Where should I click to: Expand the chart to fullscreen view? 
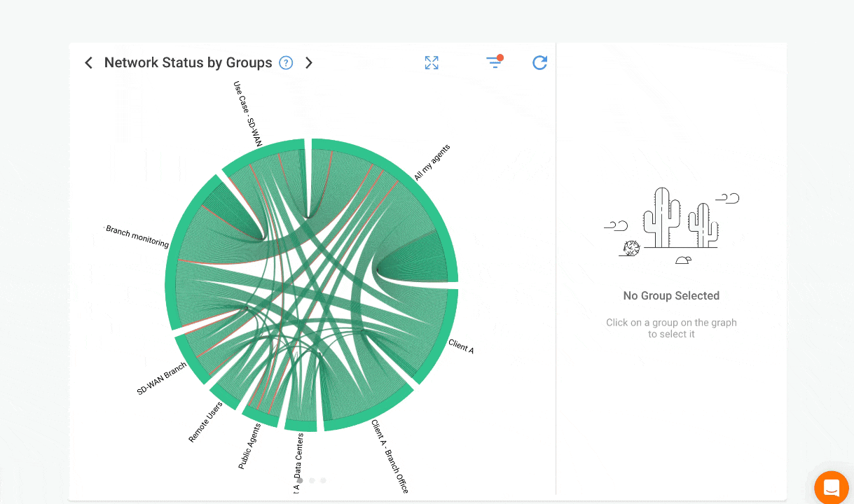click(432, 62)
